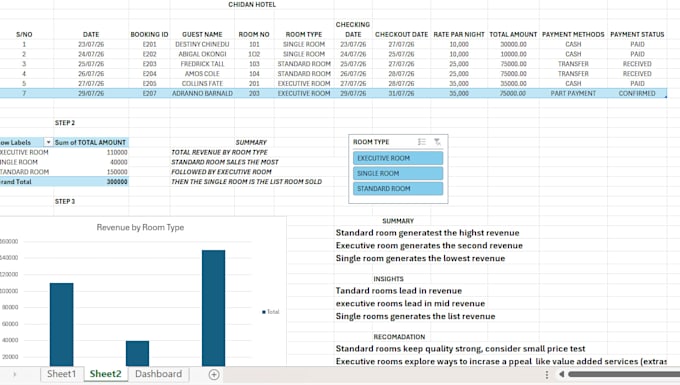Select the PAYMENT METHODS header cell
680x385 pixels.
point(573,34)
